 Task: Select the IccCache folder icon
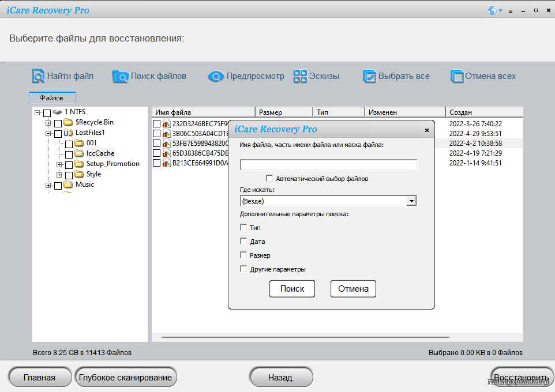click(x=79, y=153)
